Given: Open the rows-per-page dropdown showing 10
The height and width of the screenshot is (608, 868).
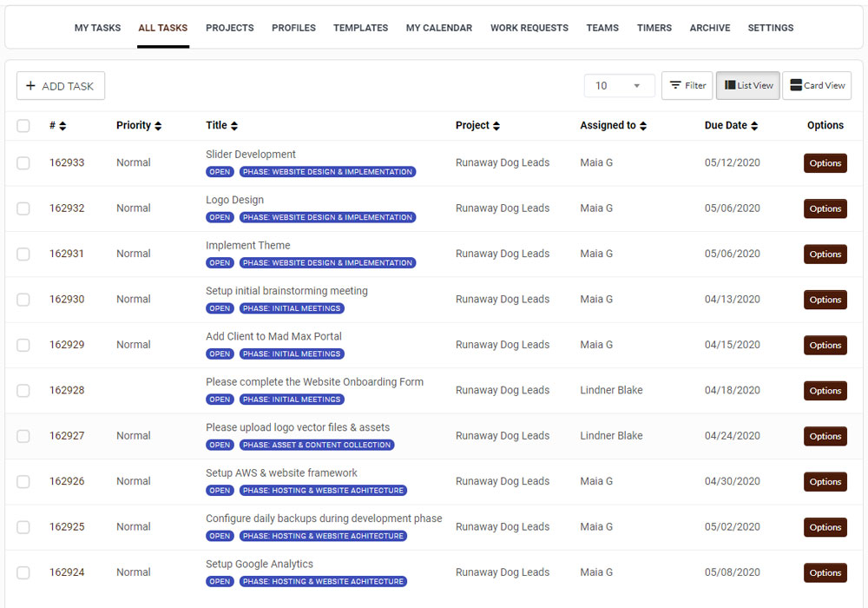Looking at the screenshot, I should coord(619,86).
